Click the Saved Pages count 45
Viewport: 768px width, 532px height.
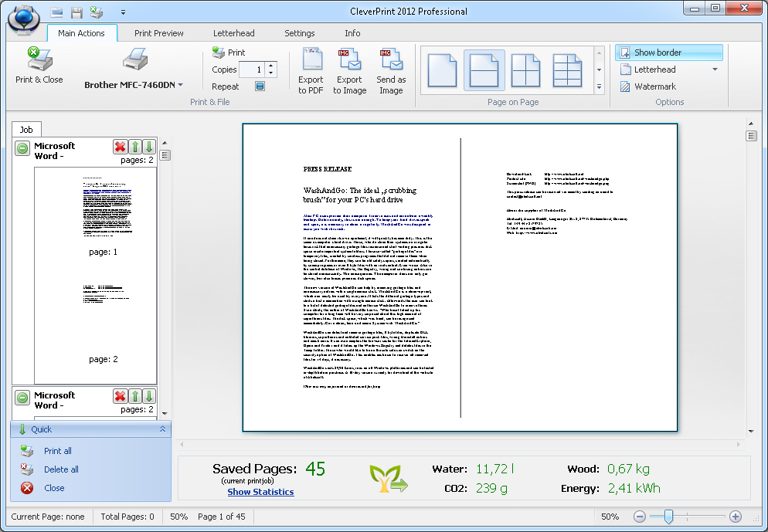click(x=315, y=469)
